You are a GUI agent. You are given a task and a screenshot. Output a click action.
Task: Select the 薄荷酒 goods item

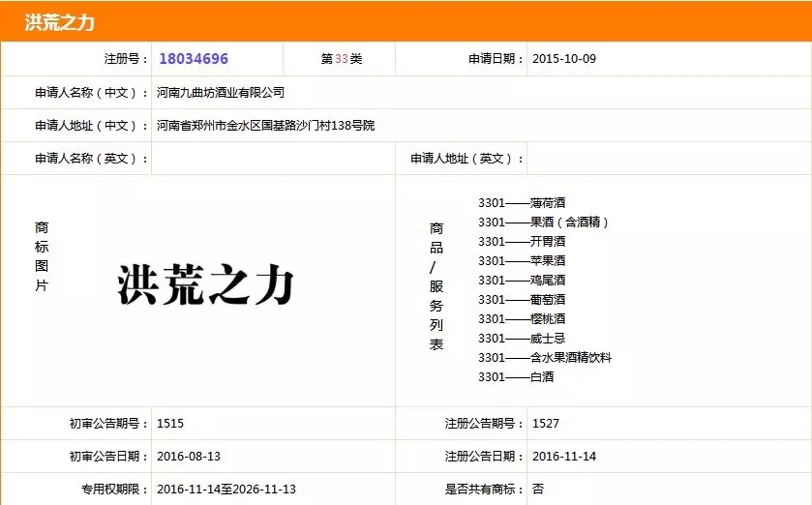pyautogui.click(x=547, y=203)
